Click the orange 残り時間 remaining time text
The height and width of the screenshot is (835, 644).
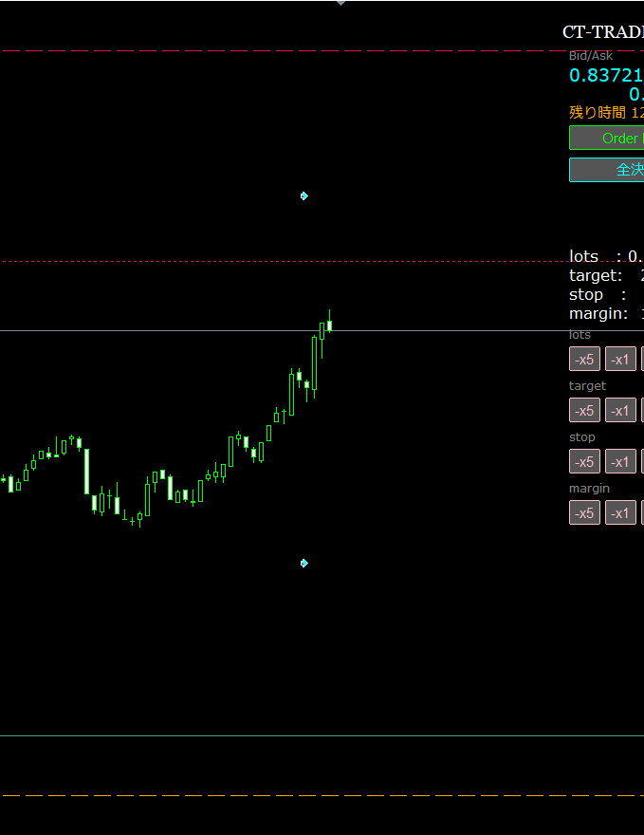click(606, 113)
